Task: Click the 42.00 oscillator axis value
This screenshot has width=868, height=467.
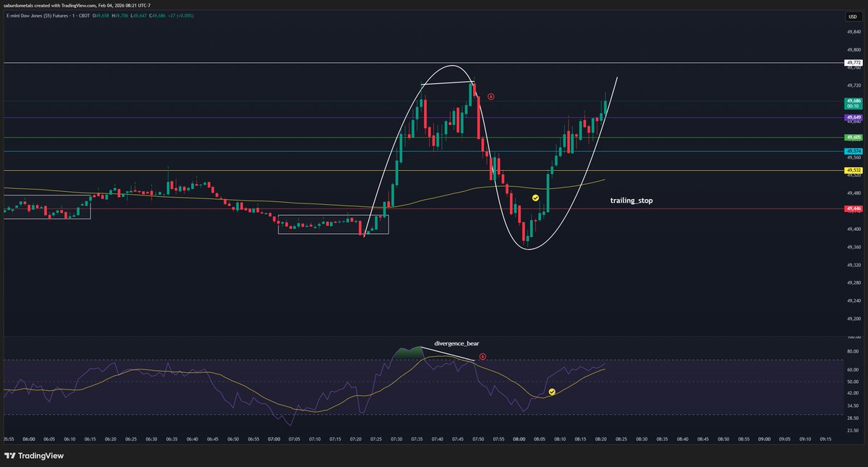Action: point(854,393)
